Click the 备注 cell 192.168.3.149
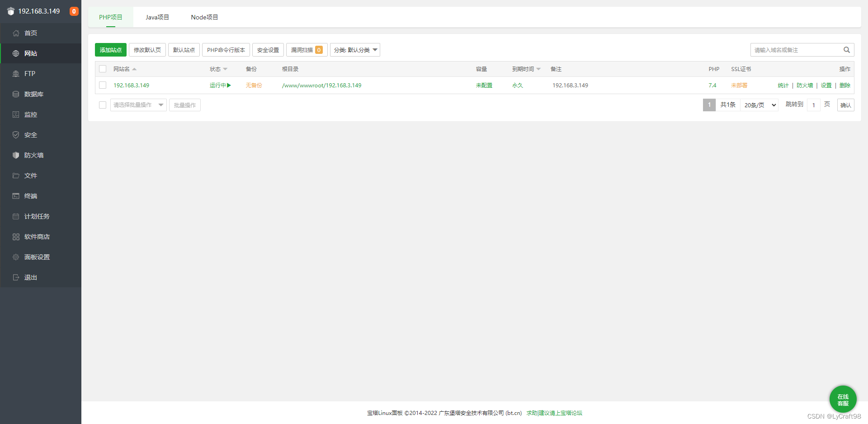The height and width of the screenshot is (424, 868). click(x=570, y=85)
